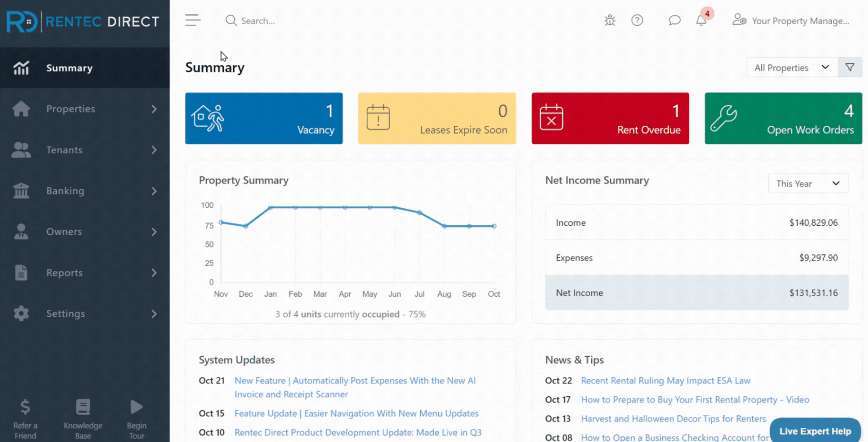Image resolution: width=868 pixels, height=442 pixels.
Task: Open the help question mark icon
Action: (637, 20)
